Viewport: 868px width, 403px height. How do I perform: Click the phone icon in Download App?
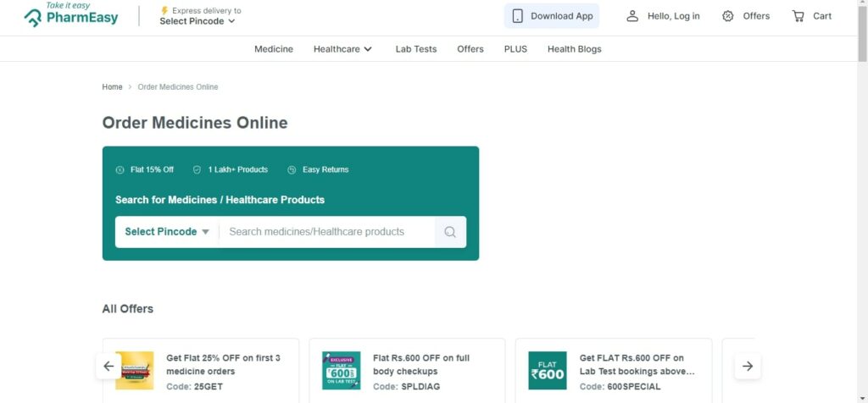pyautogui.click(x=518, y=16)
